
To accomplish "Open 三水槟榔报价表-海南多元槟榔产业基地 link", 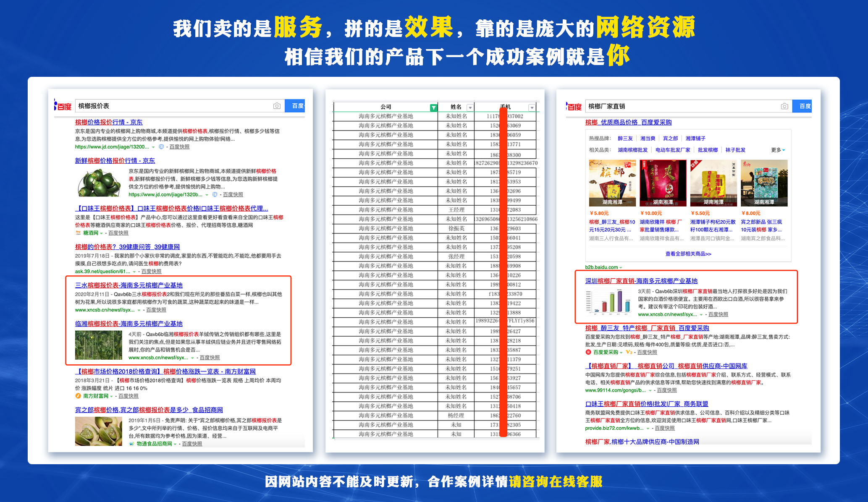I will [x=128, y=285].
